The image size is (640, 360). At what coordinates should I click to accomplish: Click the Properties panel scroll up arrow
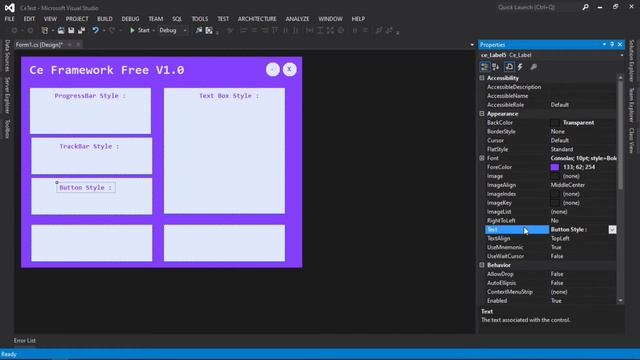click(x=620, y=77)
